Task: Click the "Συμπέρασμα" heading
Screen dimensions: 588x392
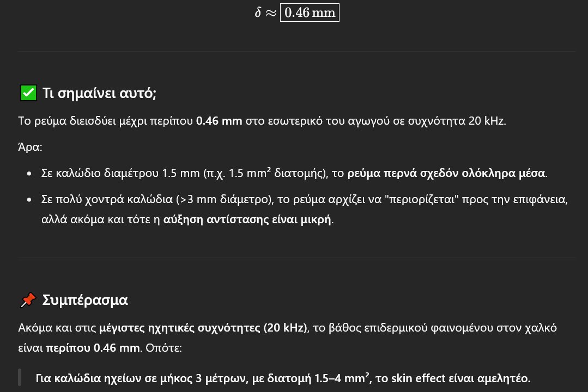Action: pos(84,300)
